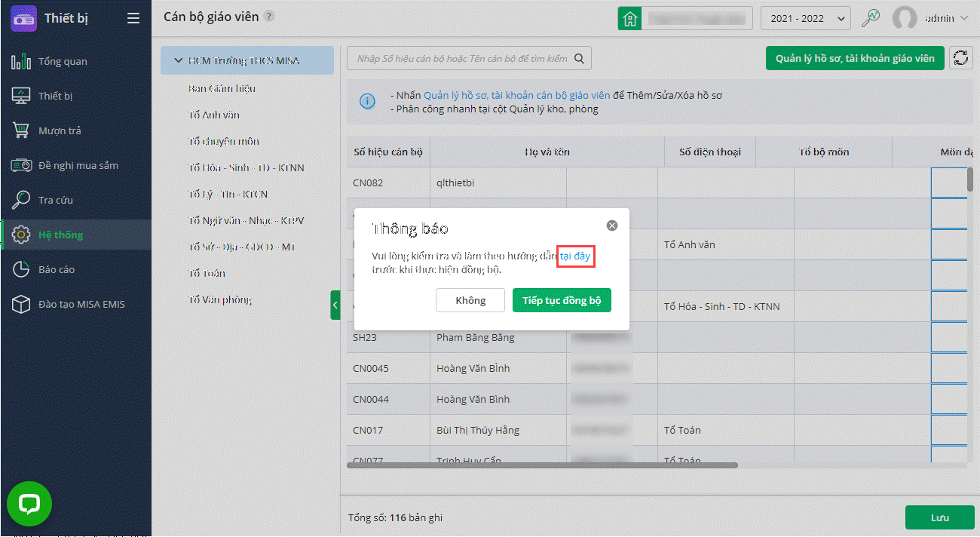Select Tổ Lý - Tin - KTCN group
Screen dimensions: 980x537
click(x=228, y=194)
